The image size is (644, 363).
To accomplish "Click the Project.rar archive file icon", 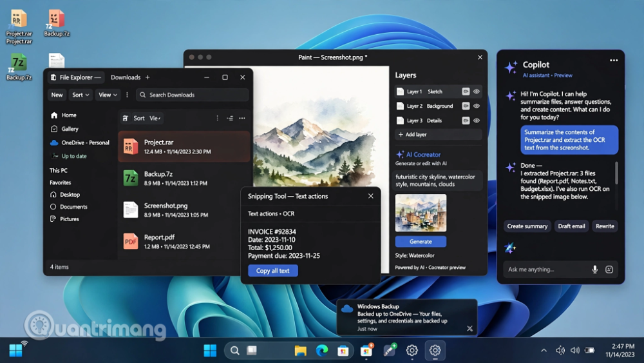I will tap(131, 147).
